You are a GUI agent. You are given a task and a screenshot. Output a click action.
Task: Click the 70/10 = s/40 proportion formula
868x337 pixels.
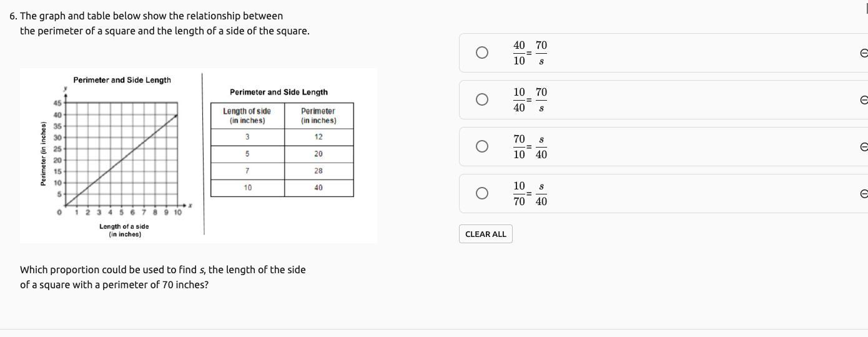530,147
